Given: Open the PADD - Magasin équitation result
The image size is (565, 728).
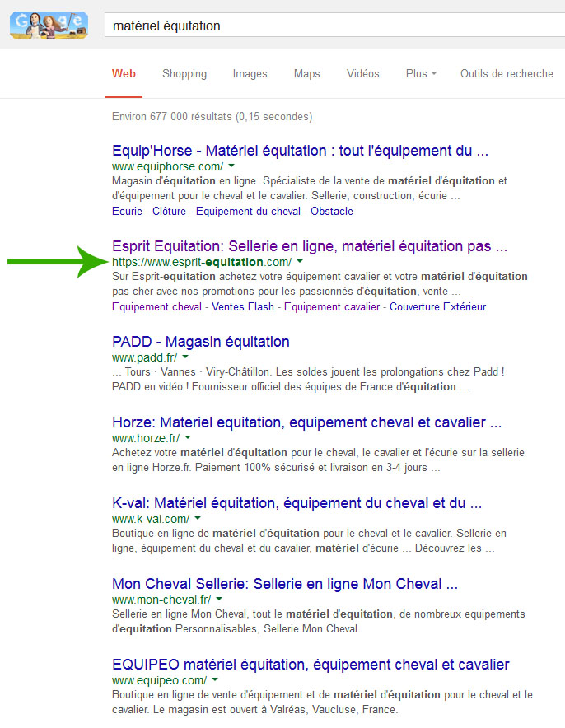Looking at the screenshot, I should click(201, 342).
